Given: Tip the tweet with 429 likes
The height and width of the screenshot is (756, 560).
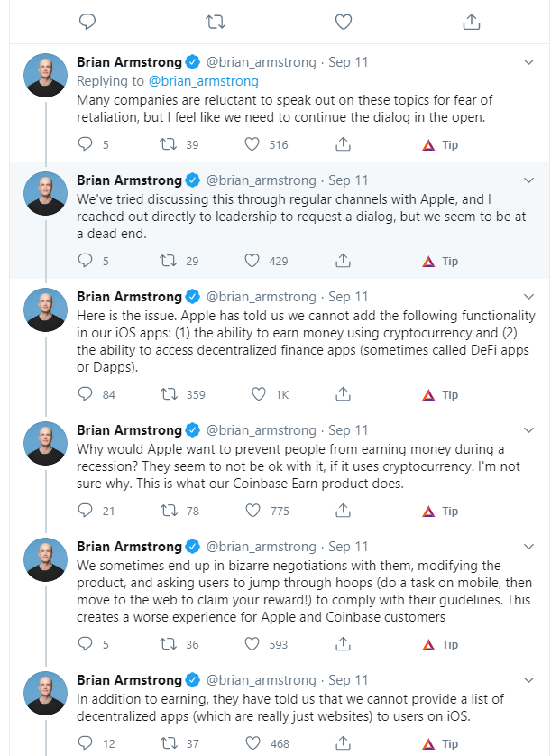Looking at the screenshot, I should (x=440, y=262).
